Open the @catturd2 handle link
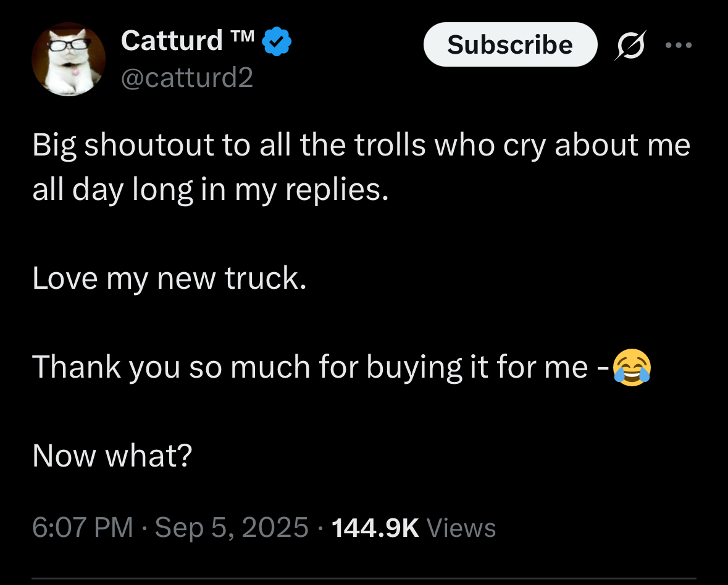Screen dimensions: 728x585 pyautogui.click(x=187, y=78)
